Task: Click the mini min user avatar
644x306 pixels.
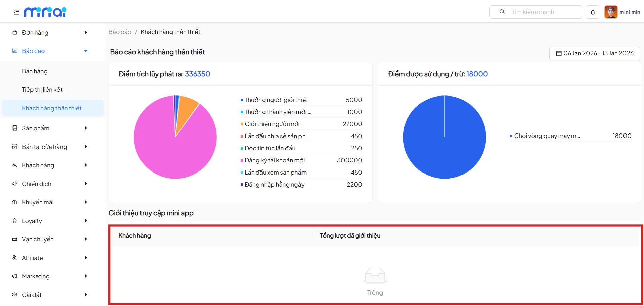Action: pyautogui.click(x=611, y=12)
